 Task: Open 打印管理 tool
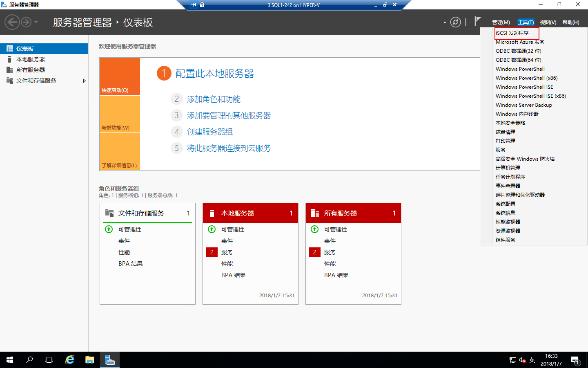click(x=506, y=141)
